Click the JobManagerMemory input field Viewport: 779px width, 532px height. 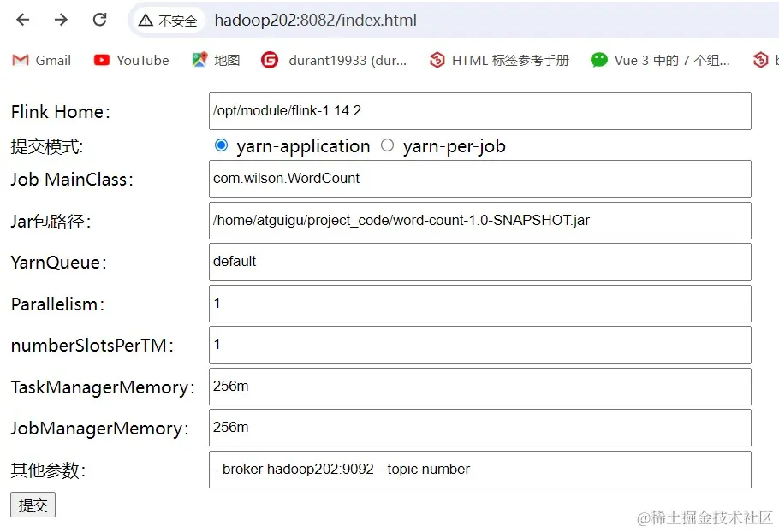click(x=480, y=428)
